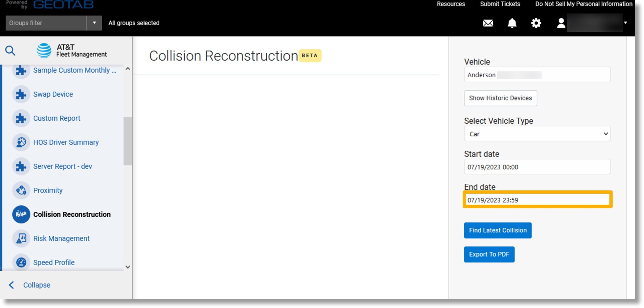Click the Custom Report puzzle icon
This screenshot has width=644, height=308.
(21, 118)
